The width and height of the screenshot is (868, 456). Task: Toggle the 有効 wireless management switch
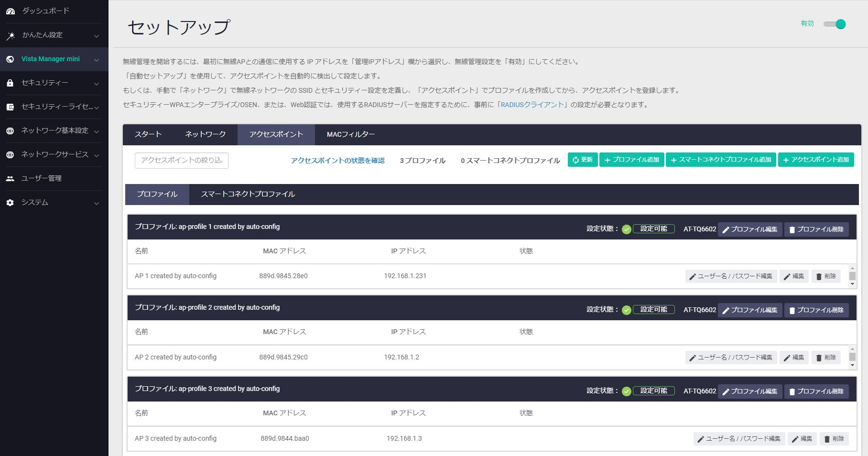pos(835,24)
